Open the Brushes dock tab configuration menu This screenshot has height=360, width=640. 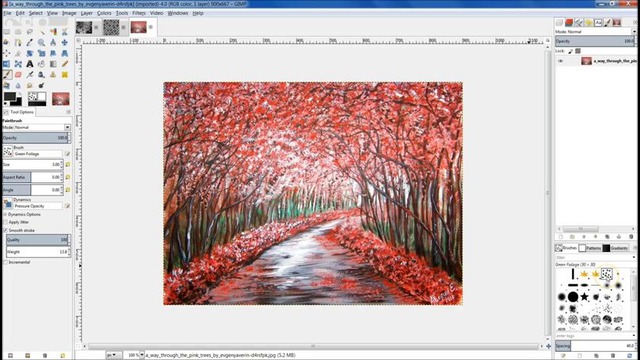pos(635,248)
